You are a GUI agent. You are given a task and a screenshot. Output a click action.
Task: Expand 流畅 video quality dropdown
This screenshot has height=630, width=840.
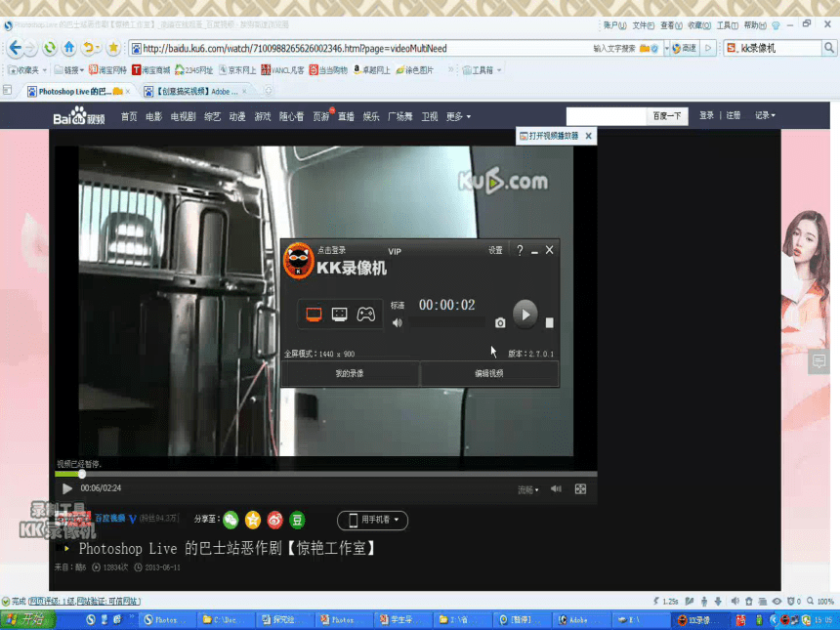pos(528,489)
